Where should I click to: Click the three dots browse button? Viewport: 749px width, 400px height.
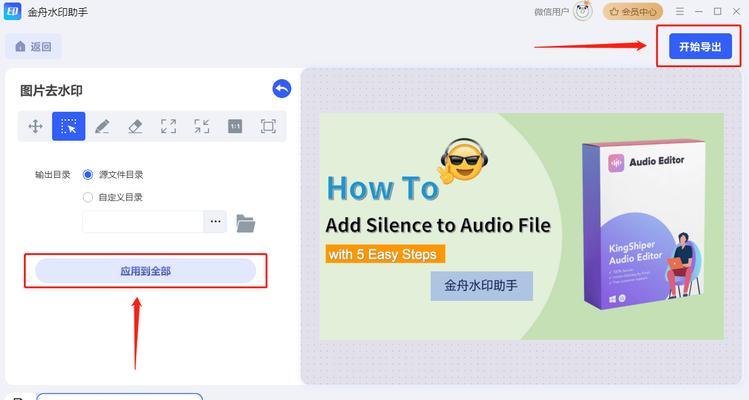point(215,222)
